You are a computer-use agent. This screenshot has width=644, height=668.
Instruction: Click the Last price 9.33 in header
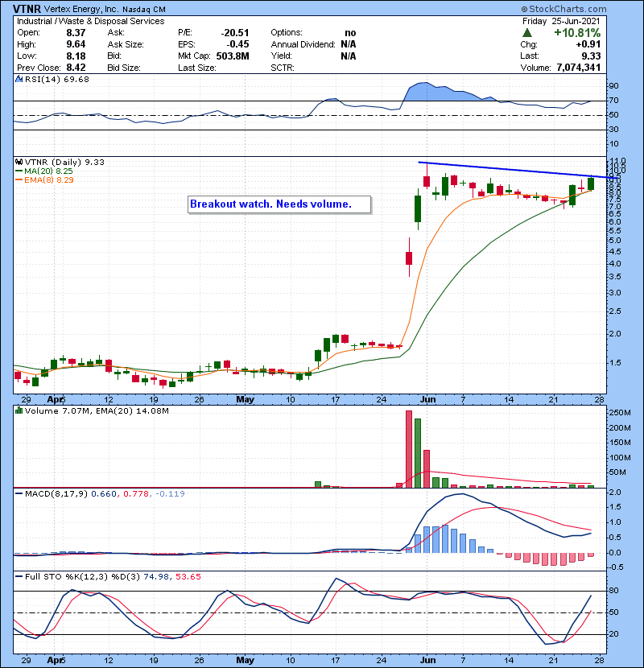pos(591,56)
